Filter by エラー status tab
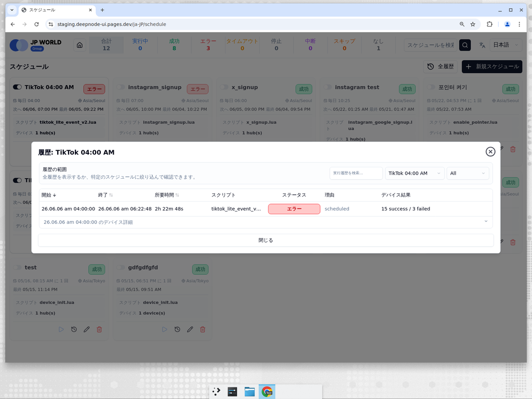532x399 pixels. pyautogui.click(x=208, y=45)
